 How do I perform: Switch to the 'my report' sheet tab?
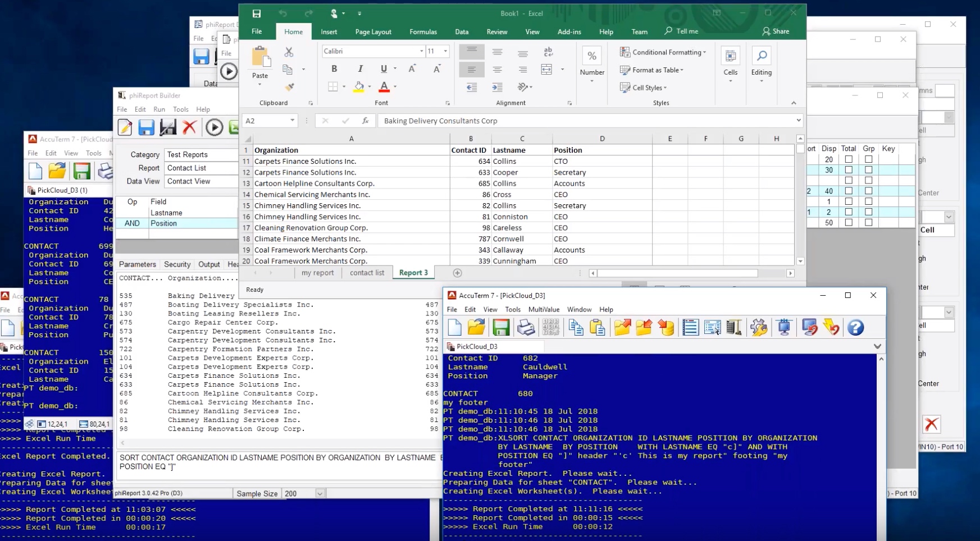pos(317,273)
